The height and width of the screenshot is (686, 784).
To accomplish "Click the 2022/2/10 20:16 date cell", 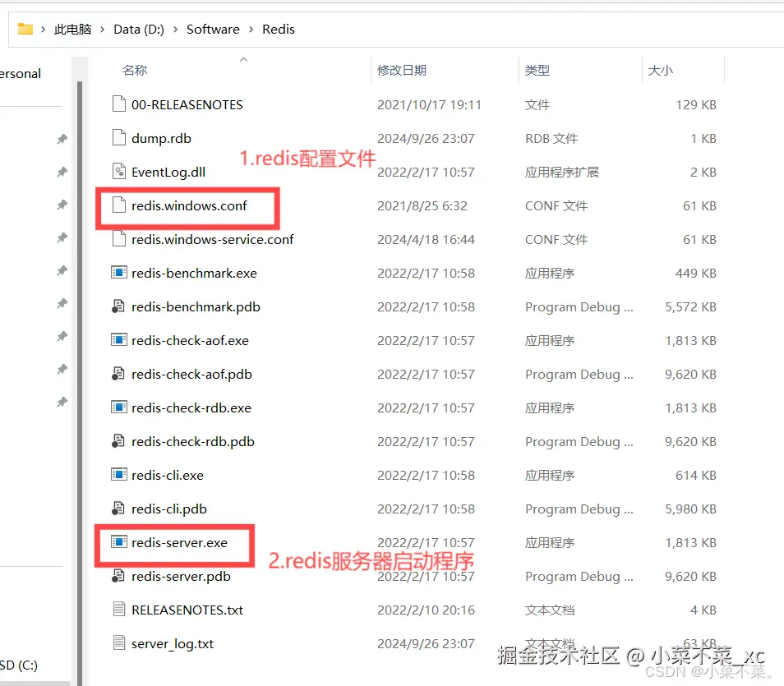I will point(426,610).
